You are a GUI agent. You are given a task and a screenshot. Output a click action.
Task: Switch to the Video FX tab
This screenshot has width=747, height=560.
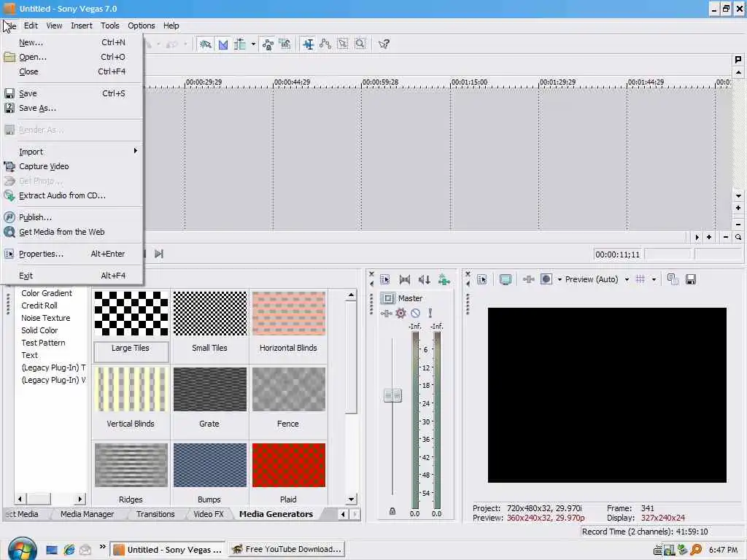click(208, 514)
